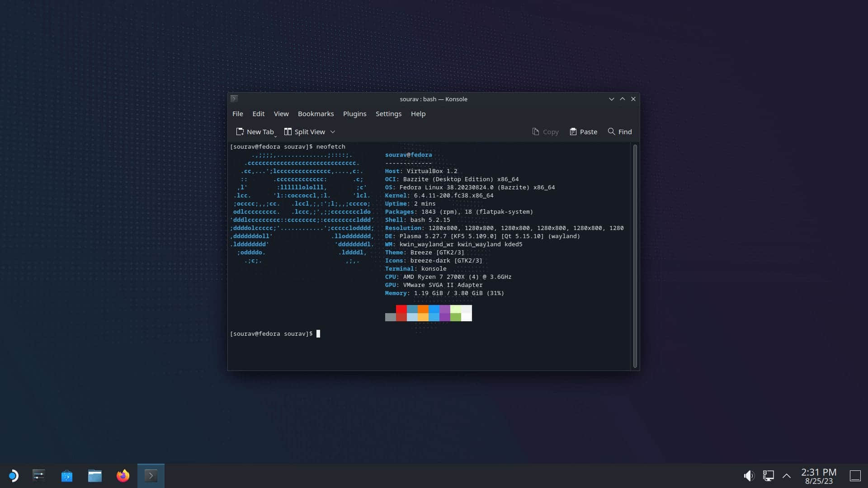Open the Bookmarks menu
This screenshot has height=488, width=868.
[x=316, y=114]
